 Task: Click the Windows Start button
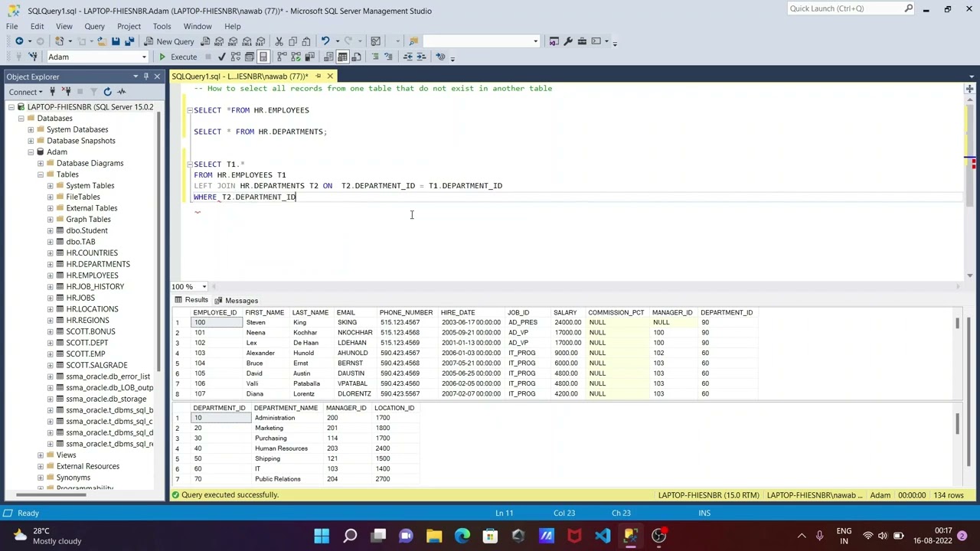[322, 536]
